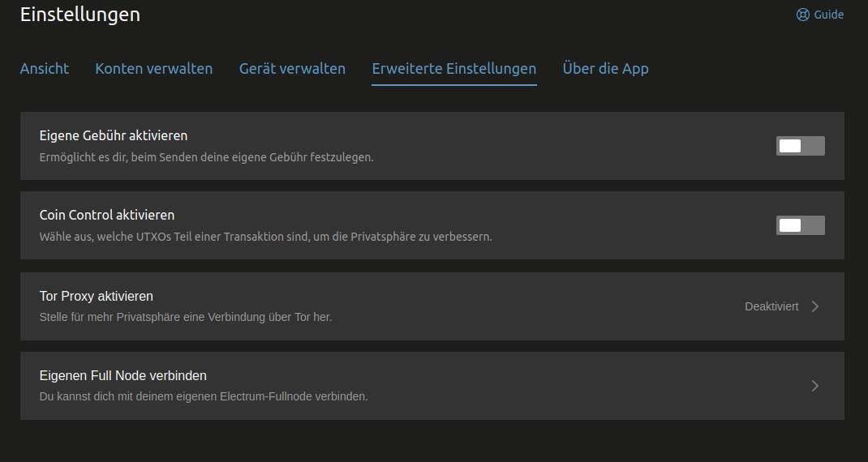
Task: Switch to the Ansicht tab
Action: click(x=45, y=69)
